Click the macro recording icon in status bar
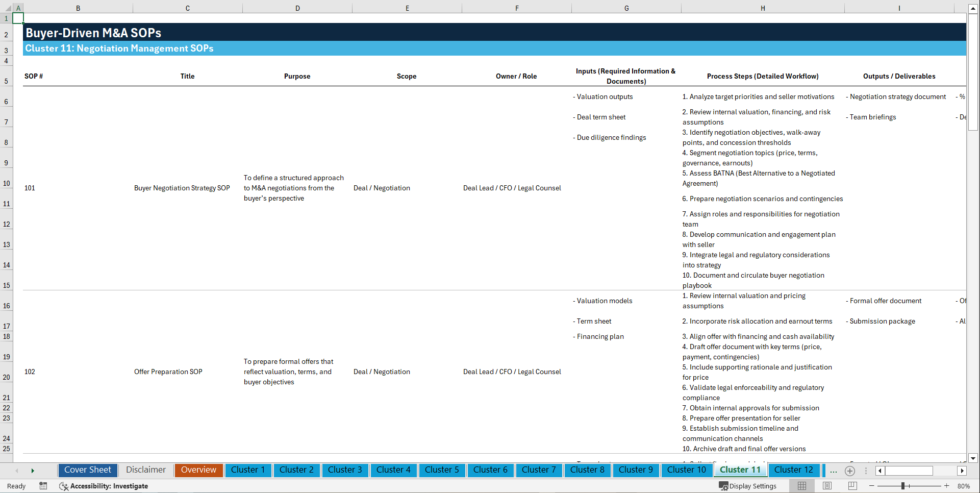Image resolution: width=980 pixels, height=493 pixels. 43,486
